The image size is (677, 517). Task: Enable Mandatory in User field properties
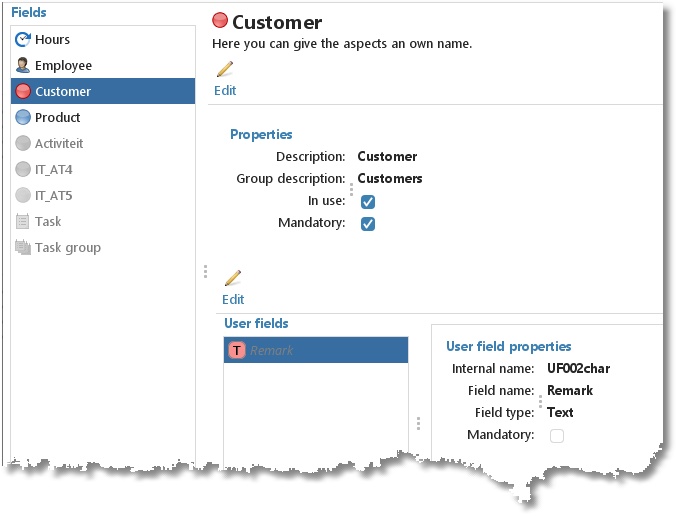(x=557, y=436)
